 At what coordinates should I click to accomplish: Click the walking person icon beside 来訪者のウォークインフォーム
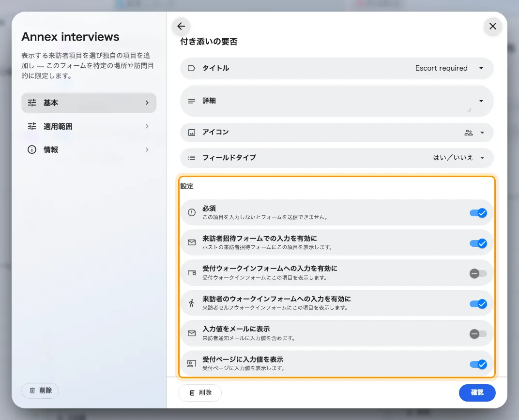[x=191, y=303]
